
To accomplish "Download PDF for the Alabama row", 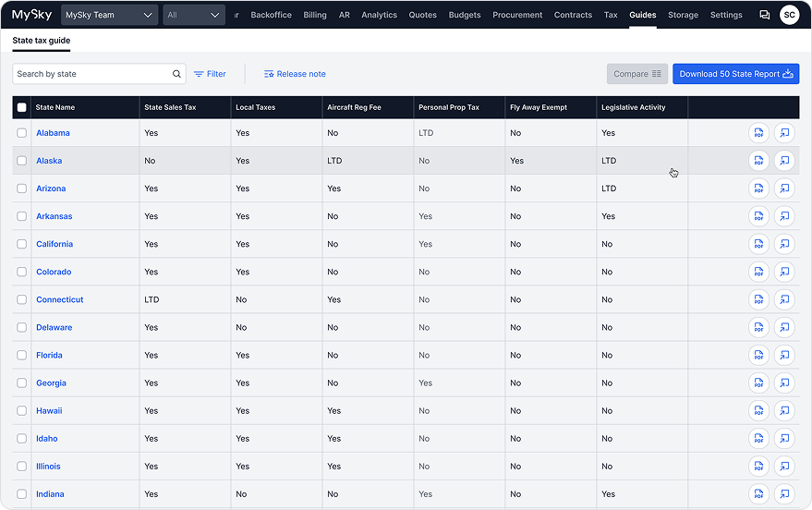I will 758,133.
